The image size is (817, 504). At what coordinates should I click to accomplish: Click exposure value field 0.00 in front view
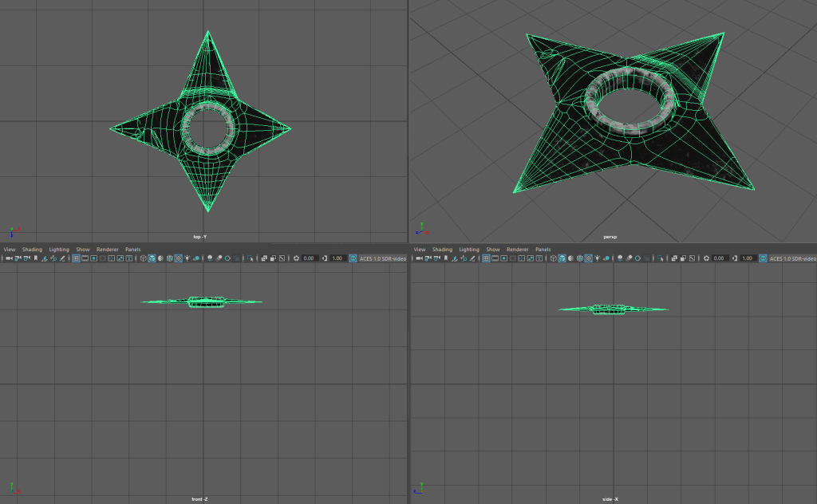310,258
